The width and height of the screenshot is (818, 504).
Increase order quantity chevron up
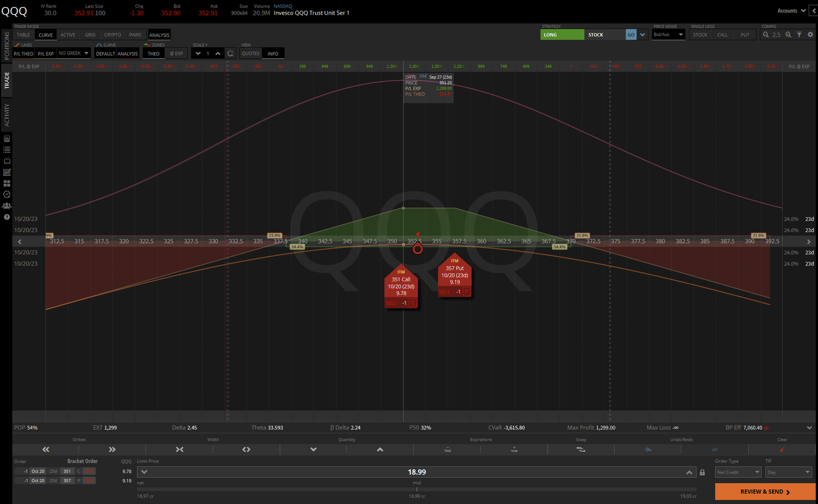point(380,449)
